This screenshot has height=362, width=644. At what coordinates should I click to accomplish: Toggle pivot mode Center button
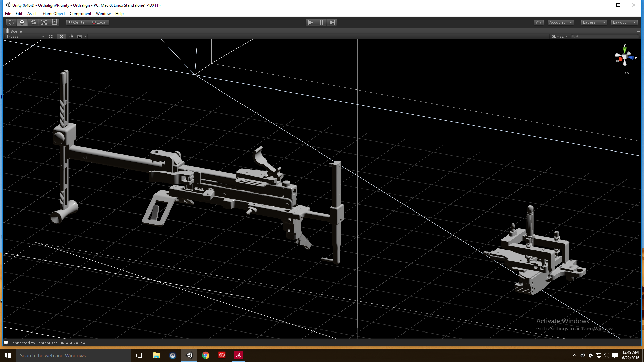77,22
